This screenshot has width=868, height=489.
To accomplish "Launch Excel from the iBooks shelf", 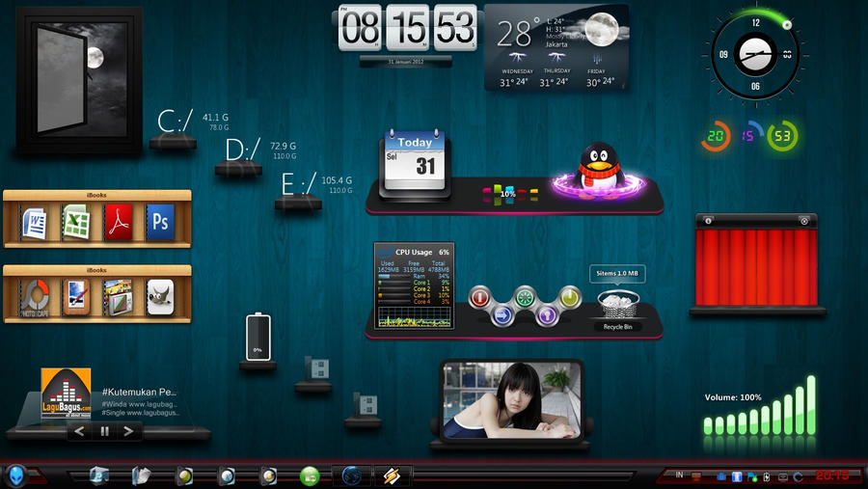I will point(76,222).
